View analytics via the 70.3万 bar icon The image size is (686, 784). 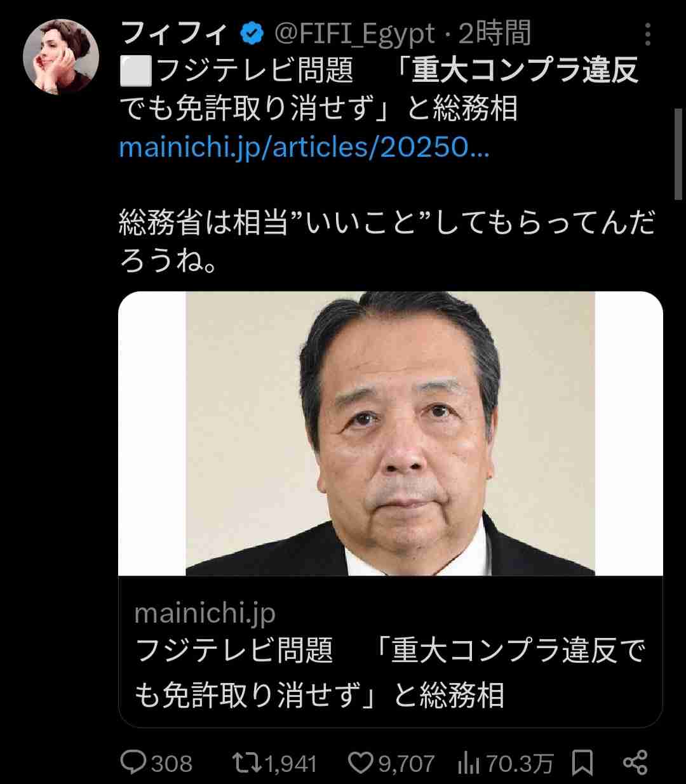[x=468, y=762]
